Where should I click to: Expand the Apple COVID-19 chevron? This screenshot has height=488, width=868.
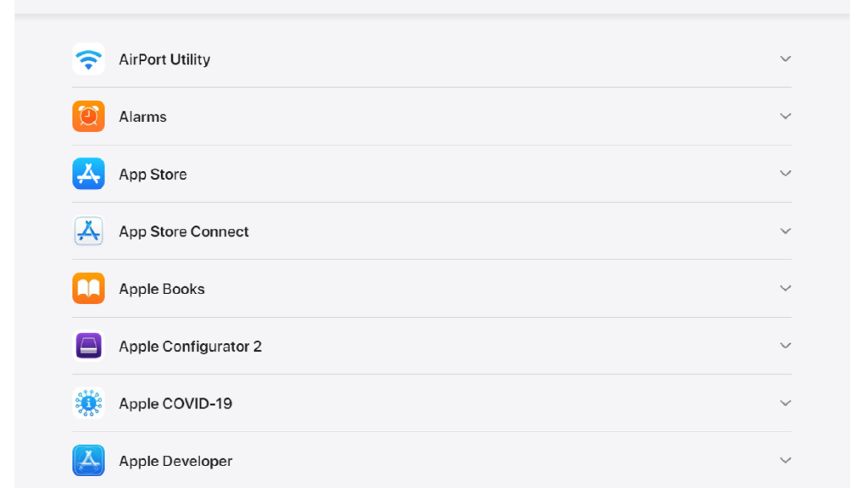pyautogui.click(x=785, y=403)
